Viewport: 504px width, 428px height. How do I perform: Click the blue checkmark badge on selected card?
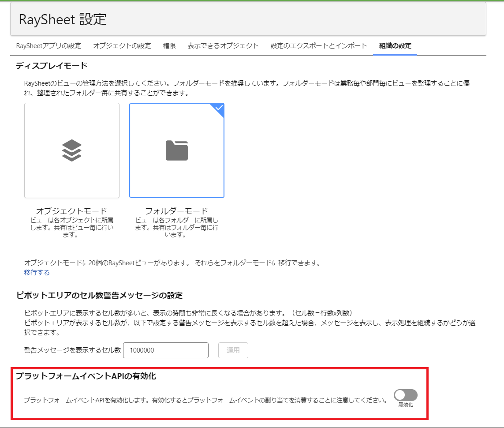[x=219, y=109]
